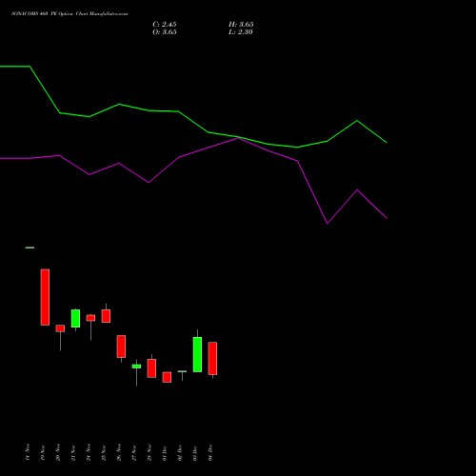
Task: Select the red 26 Nov candlestick
Action: 121,347
